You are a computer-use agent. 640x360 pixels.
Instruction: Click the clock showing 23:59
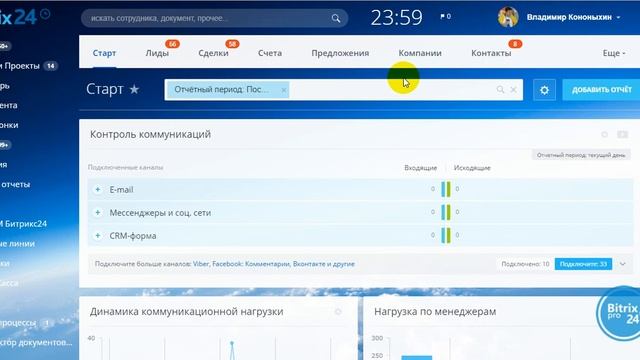pos(396,18)
